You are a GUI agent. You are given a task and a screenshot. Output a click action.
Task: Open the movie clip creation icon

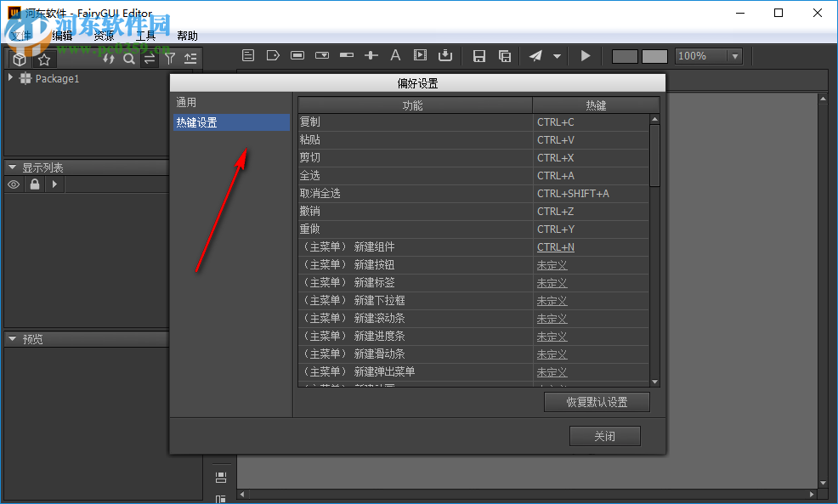click(420, 55)
